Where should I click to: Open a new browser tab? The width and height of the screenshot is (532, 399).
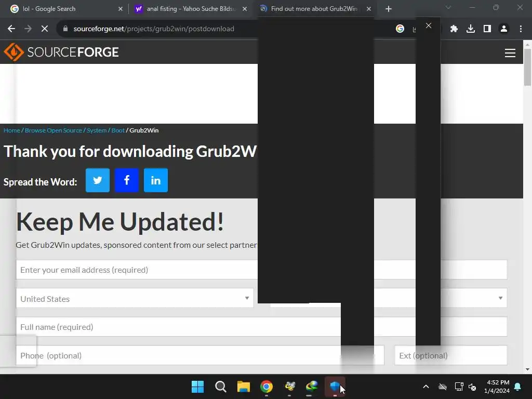389,9
